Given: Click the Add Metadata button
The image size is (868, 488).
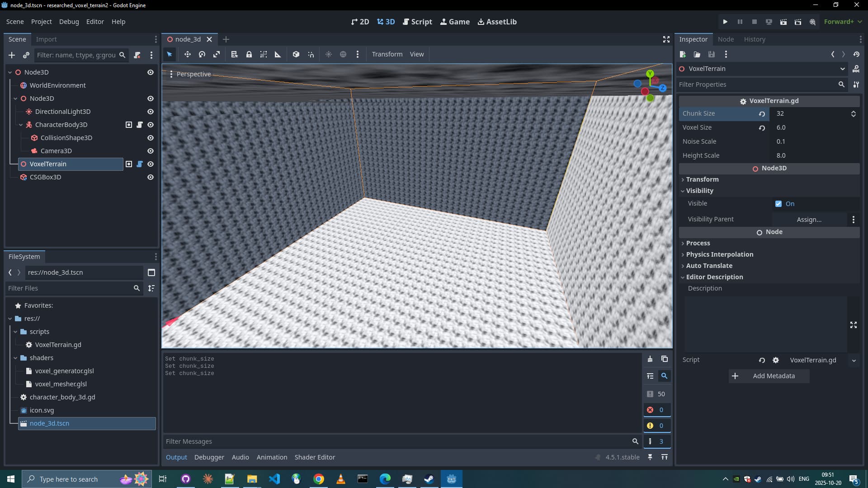Looking at the screenshot, I should click(x=769, y=376).
